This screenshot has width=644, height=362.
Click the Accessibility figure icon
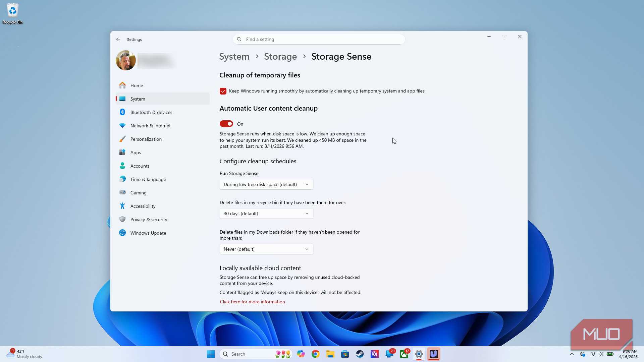coord(122,206)
